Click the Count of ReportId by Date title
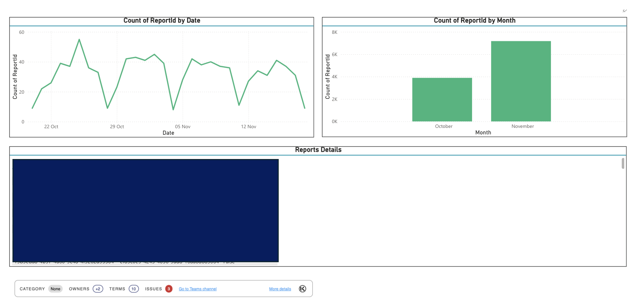 (x=162, y=21)
